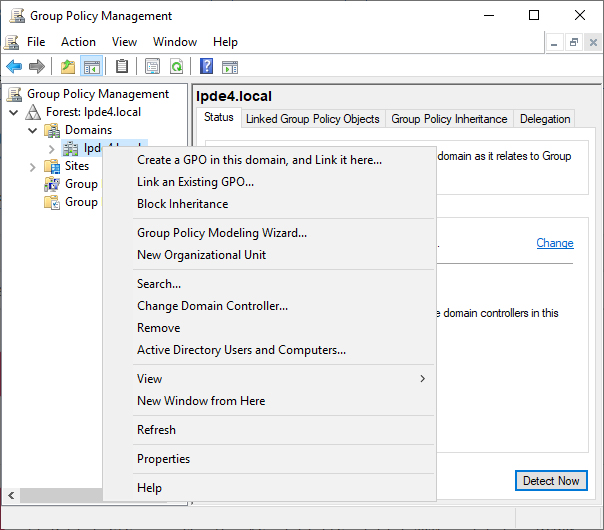The image size is (604, 530).
Task: Click the Forest triangle icon
Action: coord(33,112)
